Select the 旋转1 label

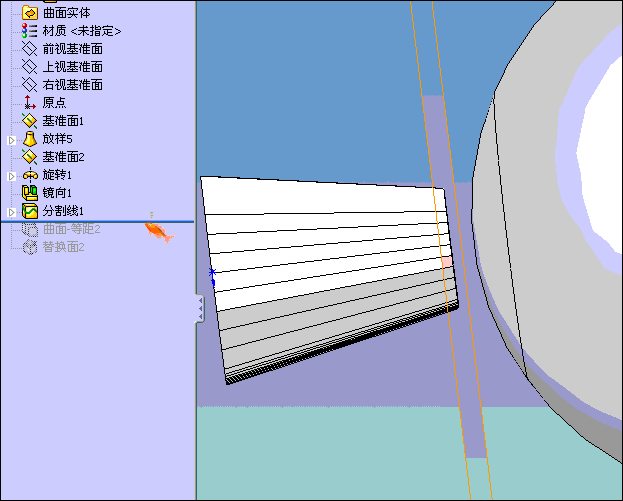57,175
